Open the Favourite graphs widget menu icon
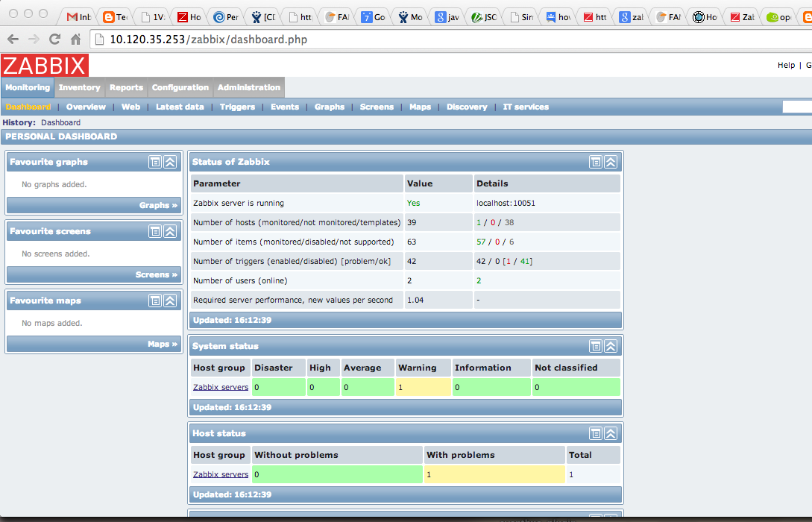This screenshot has height=522, width=812. pyautogui.click(x=155, y=162)
